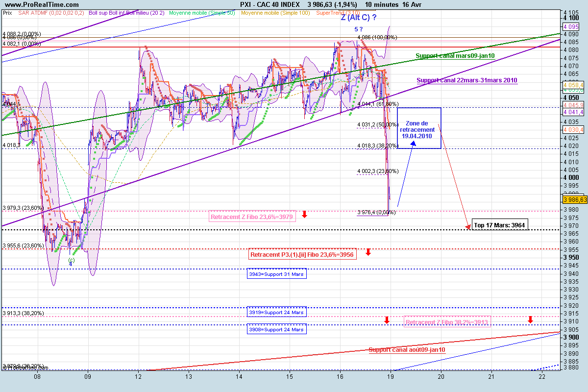Click the '3943=Support 31 Mars' label

(276, 274)
